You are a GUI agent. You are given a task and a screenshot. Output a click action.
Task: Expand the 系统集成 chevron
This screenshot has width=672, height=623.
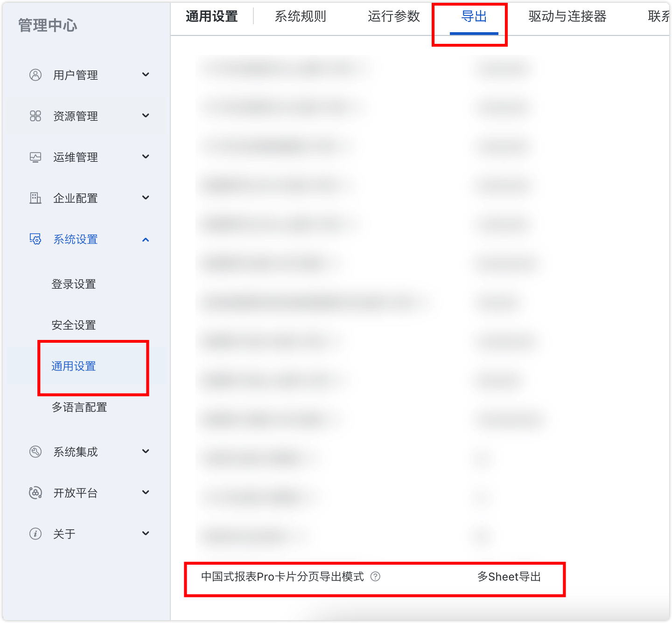[x=146, y=451]
